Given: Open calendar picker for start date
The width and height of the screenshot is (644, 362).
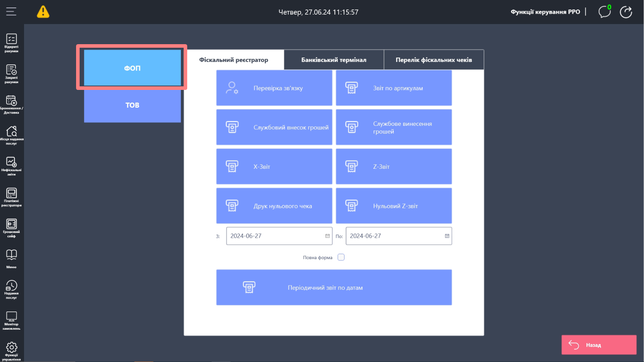Looking at the screenshot, I should [x=327, y=236].
